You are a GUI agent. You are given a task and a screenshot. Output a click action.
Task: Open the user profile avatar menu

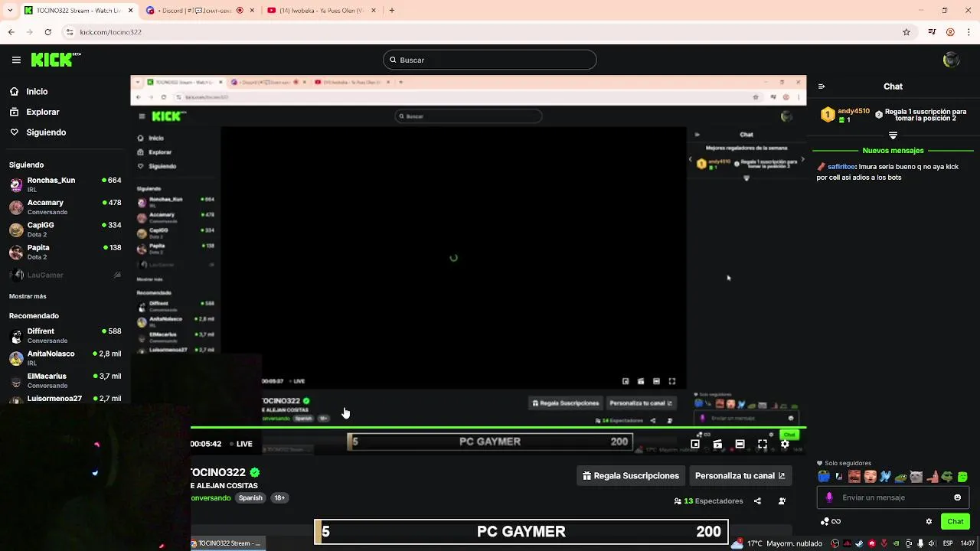coord(952,60)
